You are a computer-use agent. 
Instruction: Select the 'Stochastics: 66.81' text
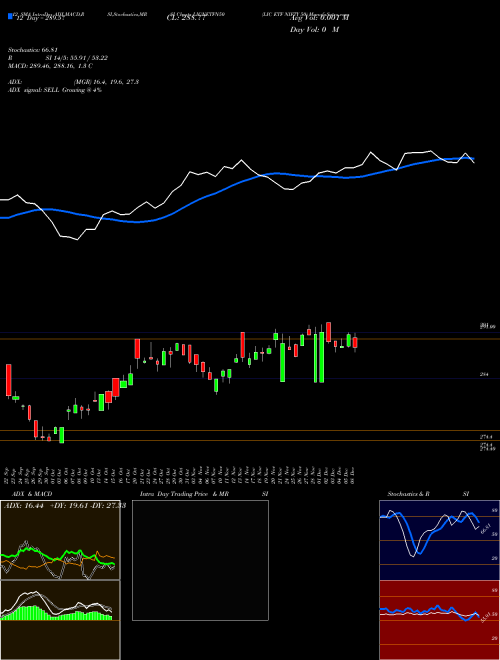click(x=33, y=50)
